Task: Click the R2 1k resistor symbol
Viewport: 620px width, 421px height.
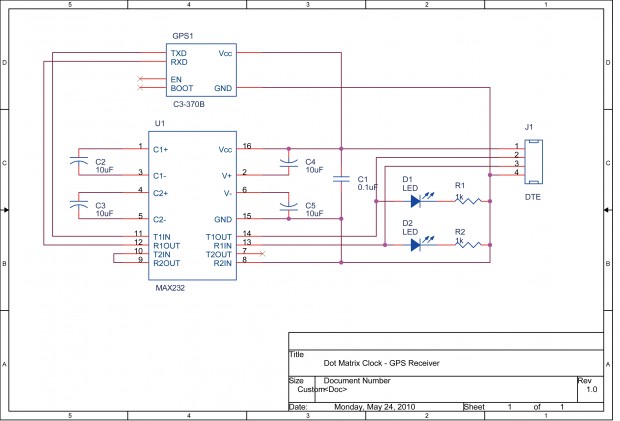Action: [468, 245]
